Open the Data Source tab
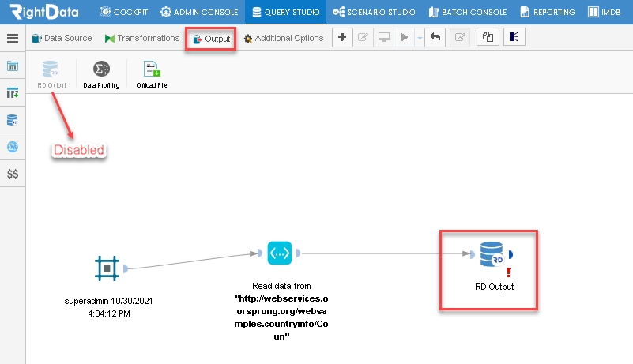Viewport: 633px width, 364px height. pyautogui.click(x=62, y=38)
